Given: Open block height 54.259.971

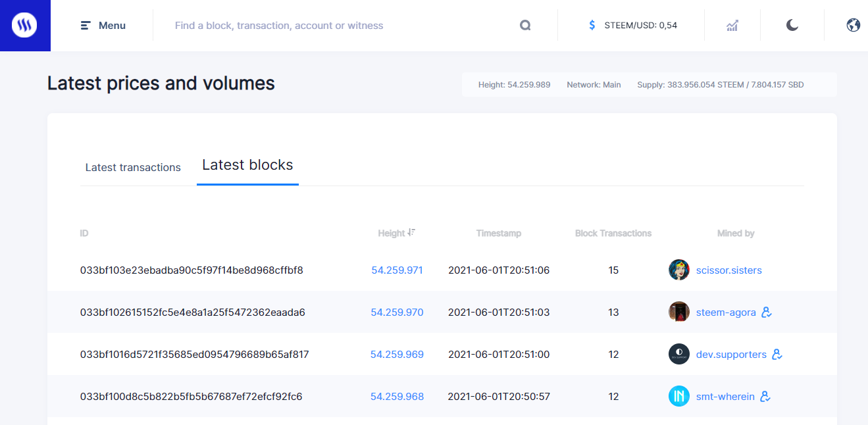Looking at the screenshot, I should click(x=397, y=270).
